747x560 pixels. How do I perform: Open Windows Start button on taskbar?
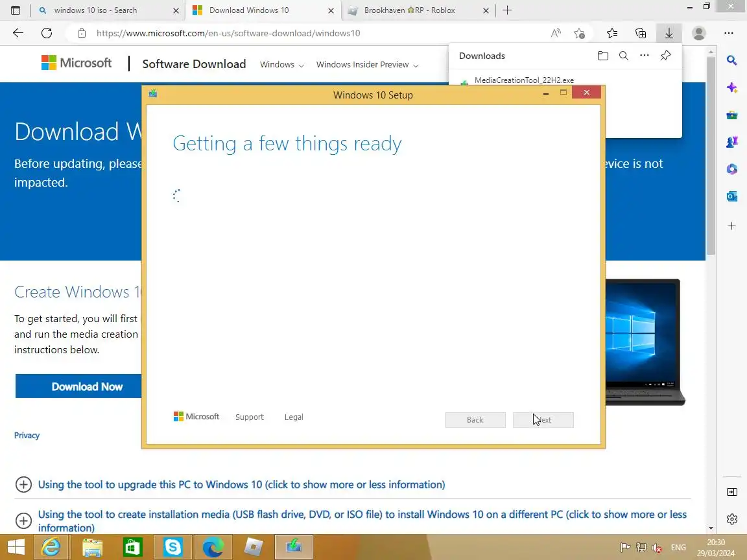pyautogui.click(x=16, y=547)
